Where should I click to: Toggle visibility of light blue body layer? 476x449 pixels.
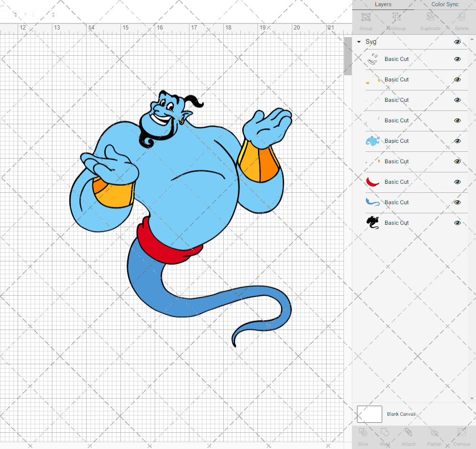pos(457,141)
